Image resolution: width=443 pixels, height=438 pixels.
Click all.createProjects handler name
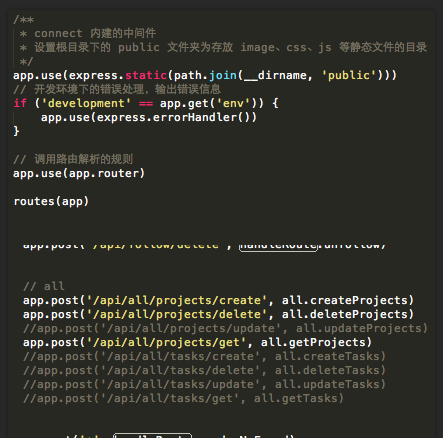(345, 300)
